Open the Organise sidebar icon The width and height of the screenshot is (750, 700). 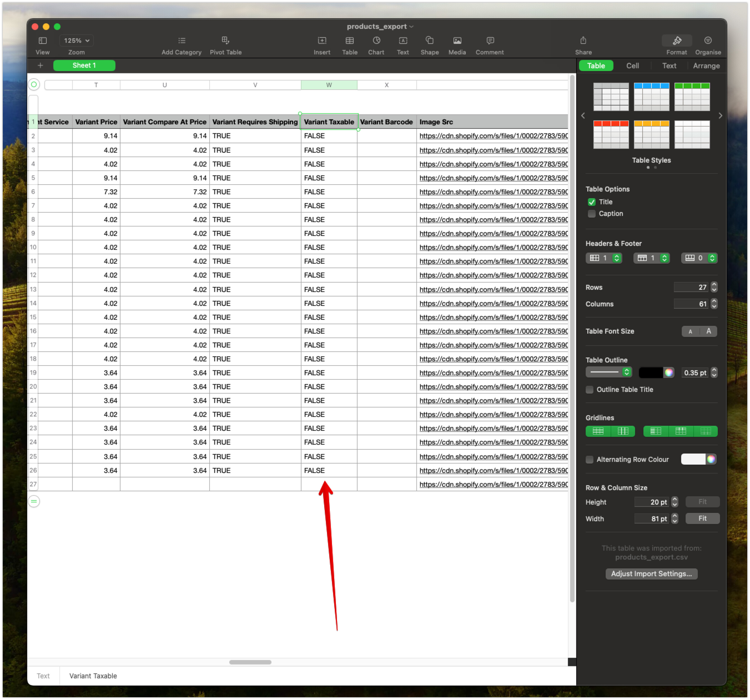click(x=708, y=41)
